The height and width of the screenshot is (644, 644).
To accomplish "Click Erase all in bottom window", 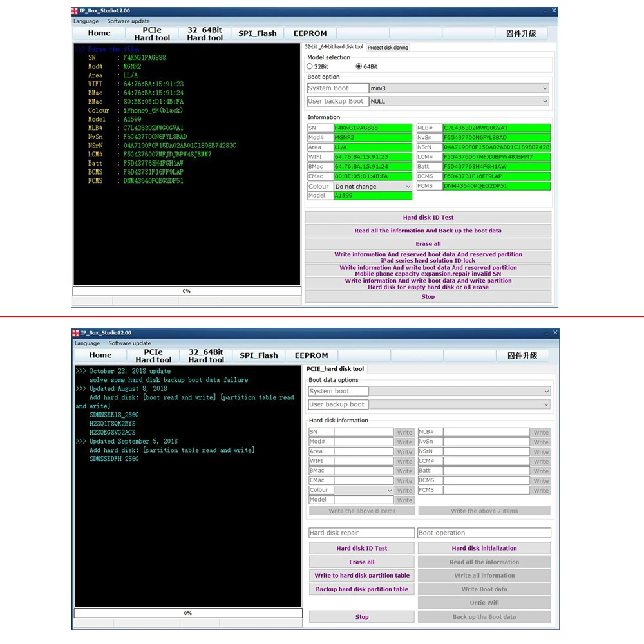I will pos(362,562).
